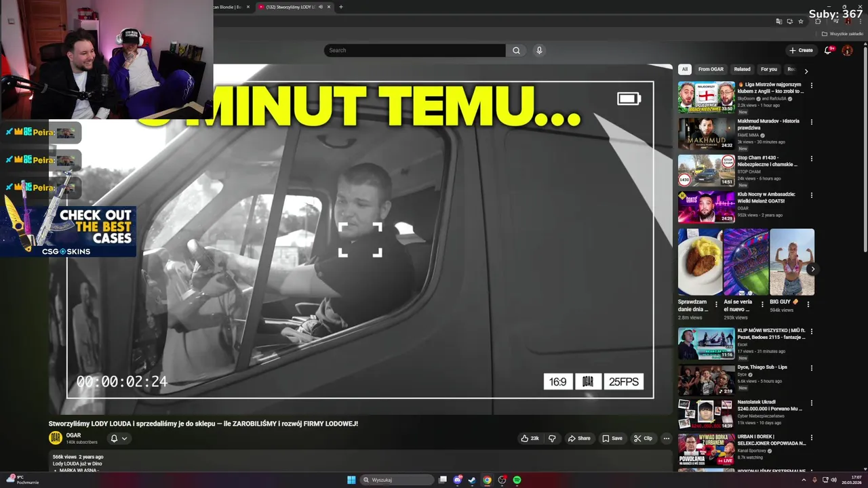
Task: Open options for Makhmud Muradov video
Action: pyautogui.click(x=811, y=122)
